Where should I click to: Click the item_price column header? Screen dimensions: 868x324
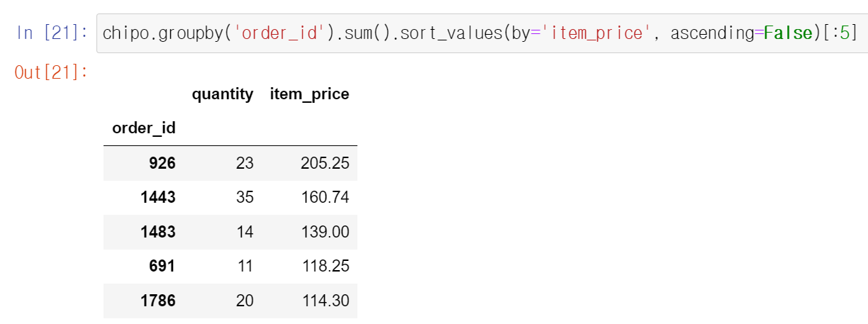tap(310, 94)
